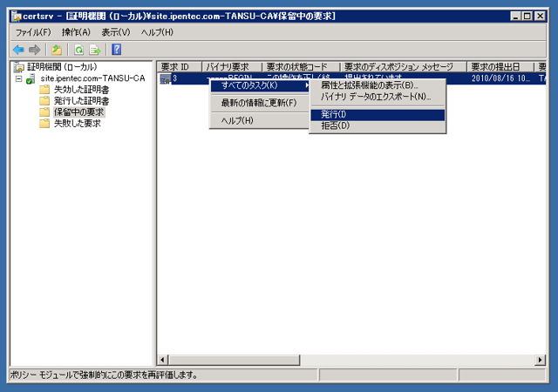Viewport: 558px width, 392px height.
Task: Maximize the certsrv window
Action: (x=527, y=16)
